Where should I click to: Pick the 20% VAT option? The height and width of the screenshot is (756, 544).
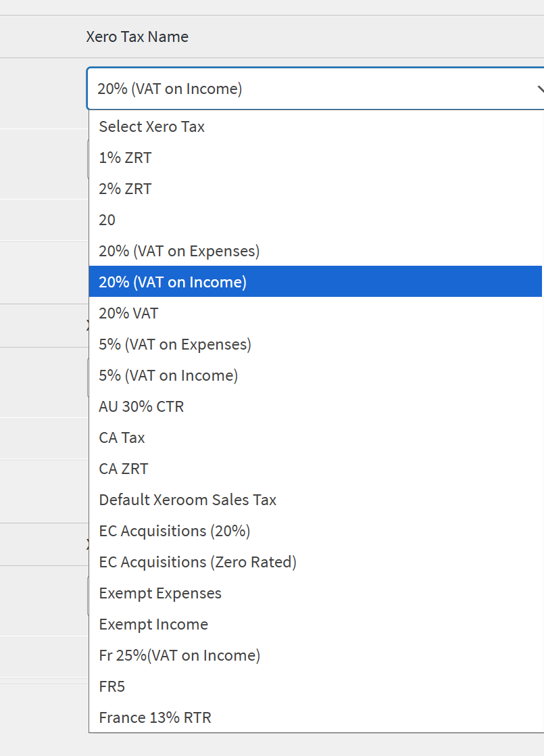tap(129, 313)
